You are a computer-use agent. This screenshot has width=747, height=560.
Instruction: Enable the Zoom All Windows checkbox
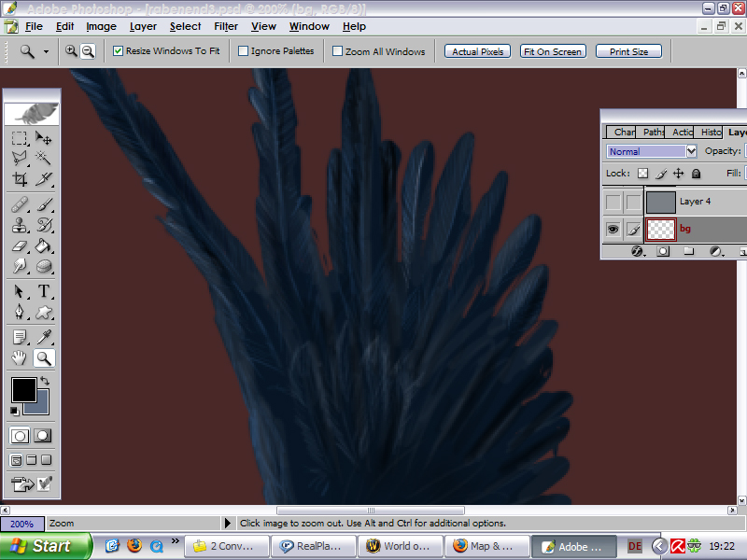point(337,51)
